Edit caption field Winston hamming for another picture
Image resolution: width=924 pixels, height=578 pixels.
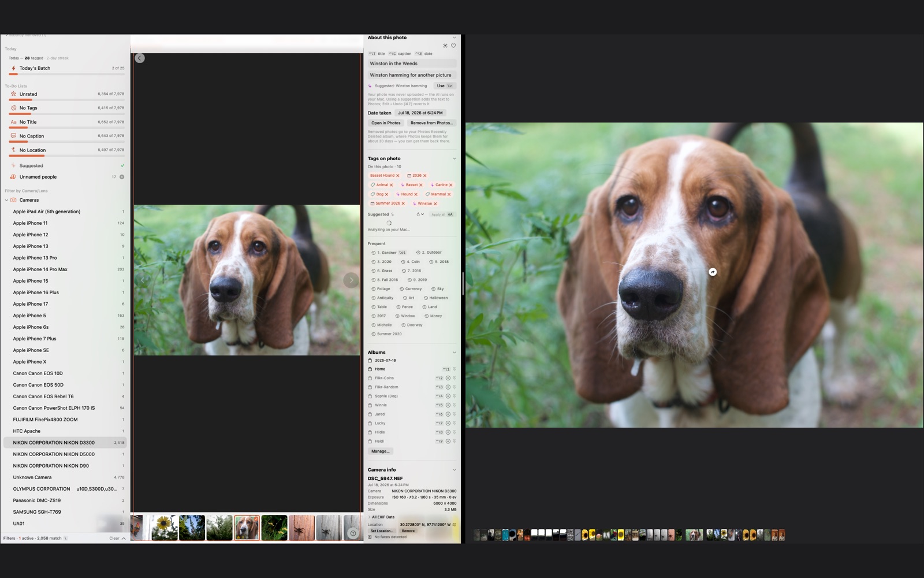coord(412,75)
